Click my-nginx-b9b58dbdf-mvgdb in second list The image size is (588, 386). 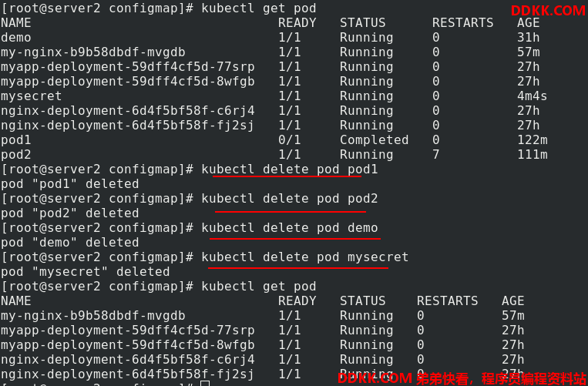coord(93,316)
